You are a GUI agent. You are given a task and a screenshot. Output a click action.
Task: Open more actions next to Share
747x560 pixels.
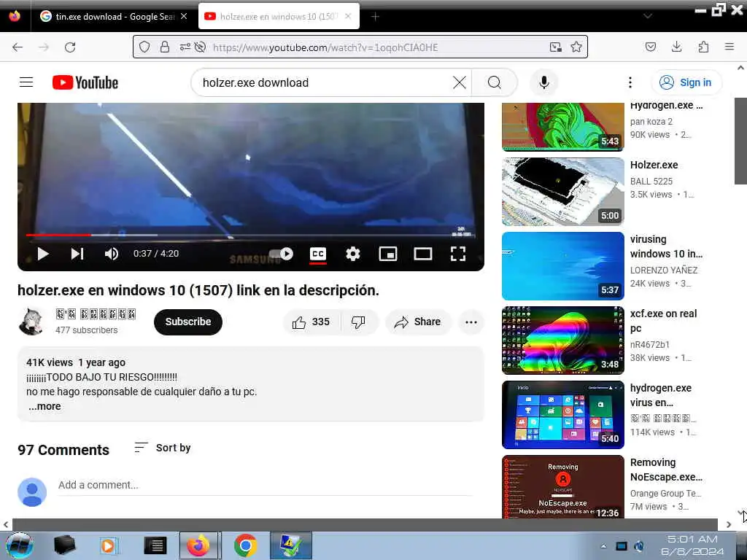[471, 322]
